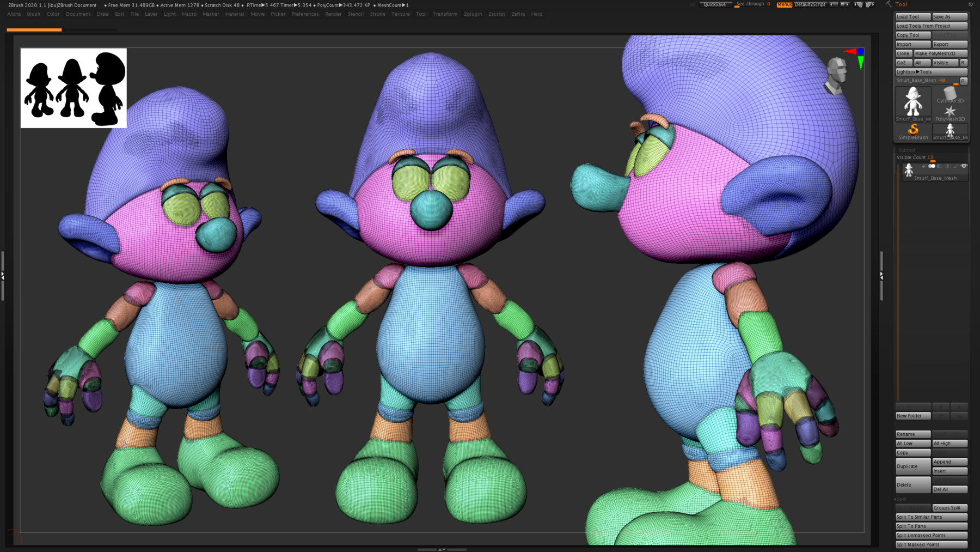Screen dimensions: 980x552
Task: Open the Zplugin menu
Action: (x=473, y=14)
